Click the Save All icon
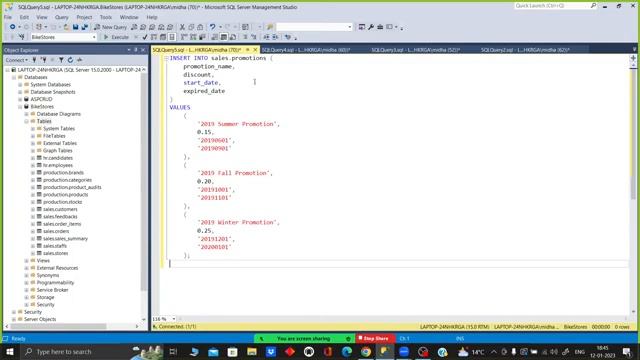The height and width of the screenshot is (360, 640). click(x=84, y=27)
